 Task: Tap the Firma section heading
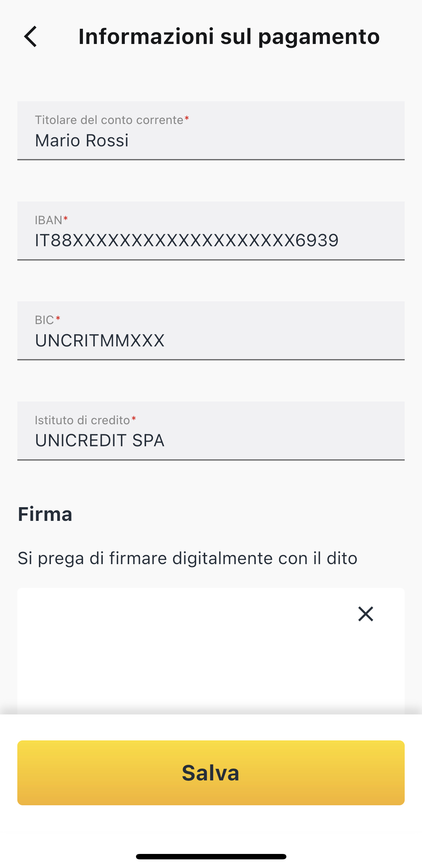coord(45,514)
